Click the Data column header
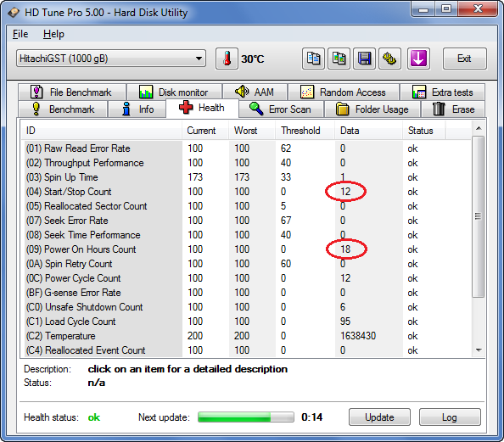 point(368,131)
